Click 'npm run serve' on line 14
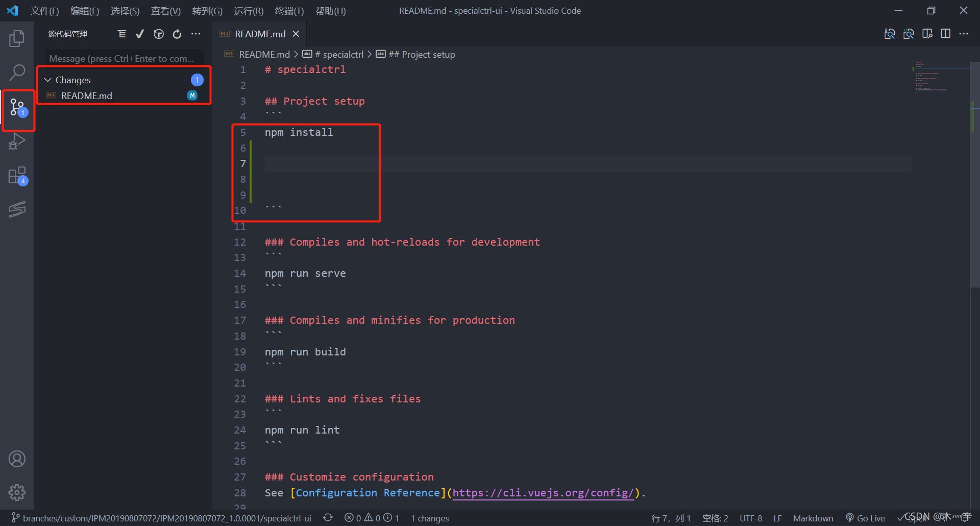980x526 pixels. tap(305, 273)
